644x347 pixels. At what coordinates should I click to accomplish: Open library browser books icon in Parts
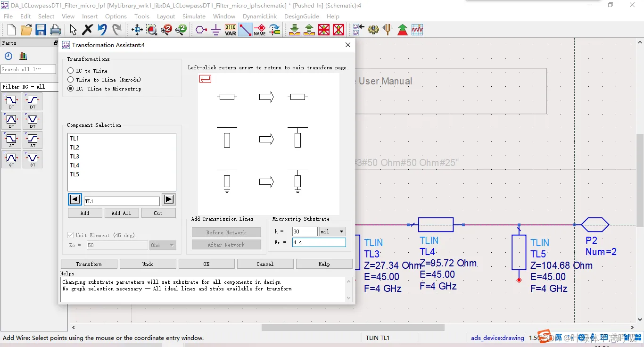coord(23,56)
